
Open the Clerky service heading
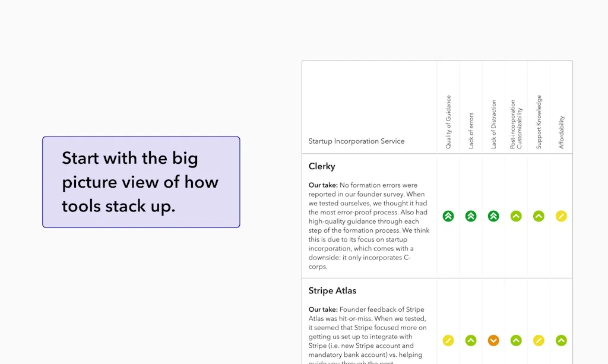322,166
